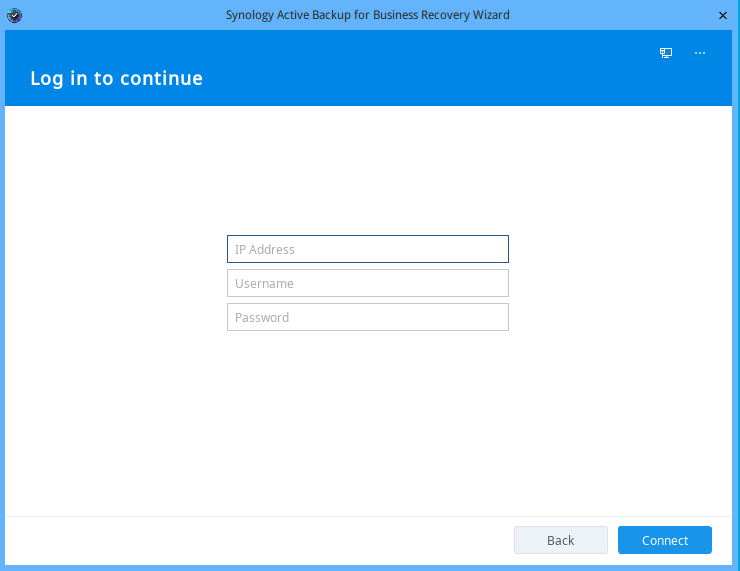740x571 pixels.
Task: Close the Recovery Wizard window
Action: tap(723, 16)
